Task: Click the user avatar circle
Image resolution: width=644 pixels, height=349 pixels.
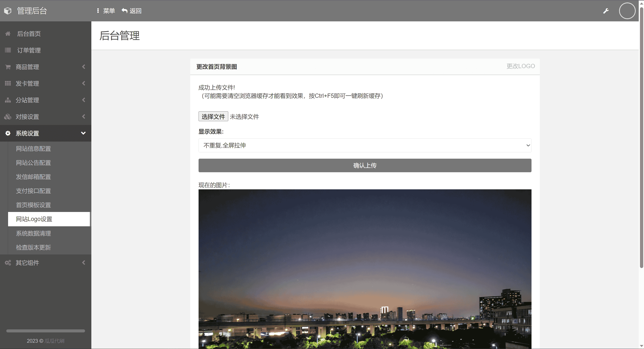Action: pyautogui.click(x=627, y=11)
